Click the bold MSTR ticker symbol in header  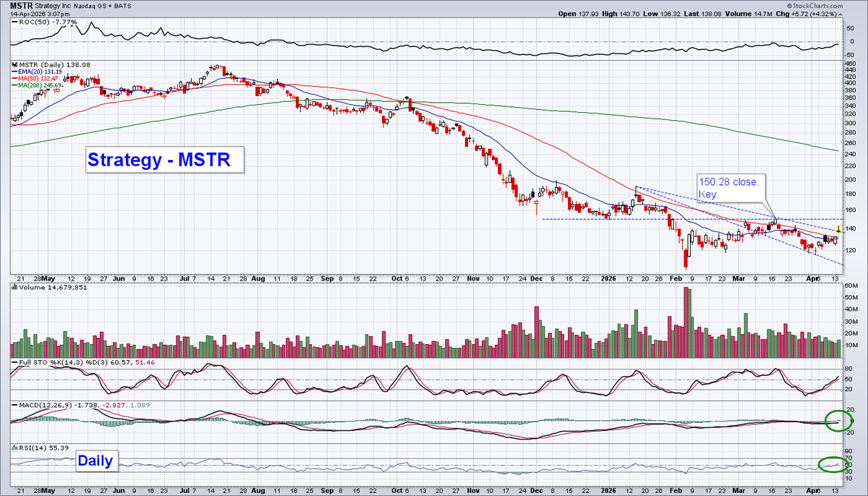tap(19, 5)
